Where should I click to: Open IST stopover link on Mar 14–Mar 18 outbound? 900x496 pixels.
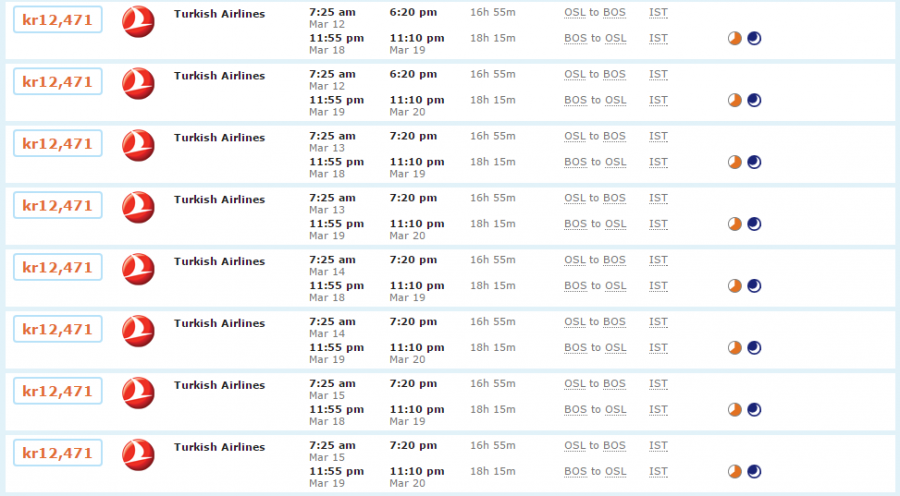tap(658, 261)
